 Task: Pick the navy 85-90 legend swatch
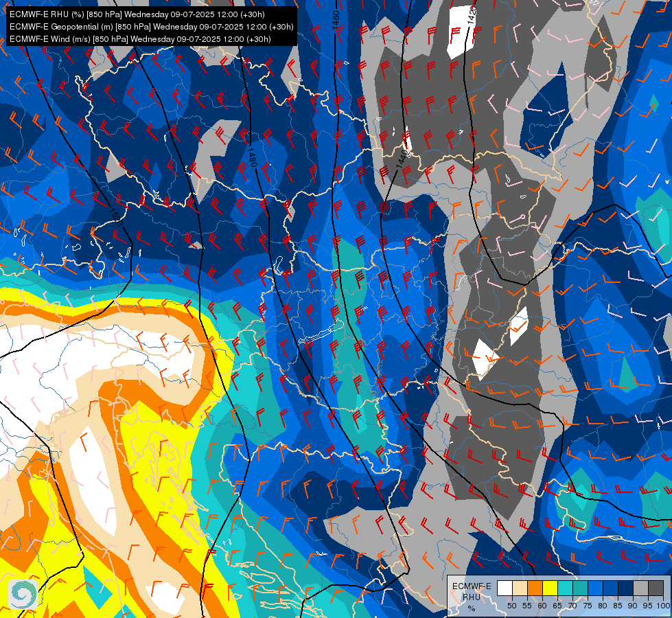click(x=626, y=588)
